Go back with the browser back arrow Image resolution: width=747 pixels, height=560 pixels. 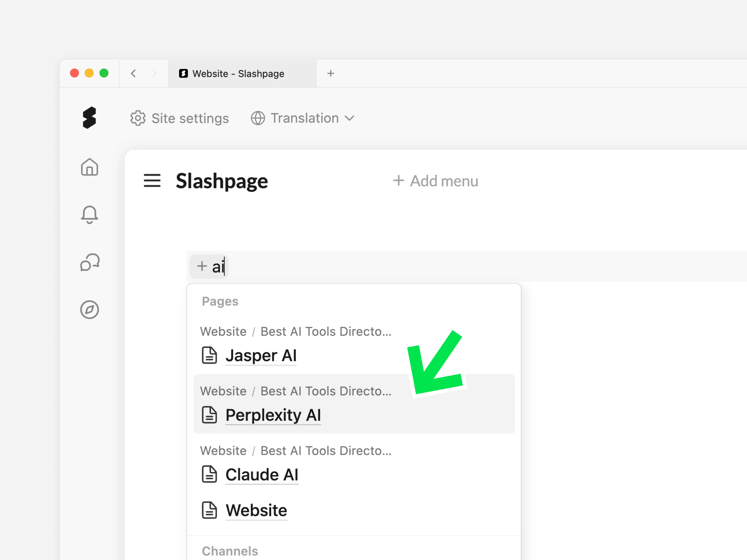133,73
